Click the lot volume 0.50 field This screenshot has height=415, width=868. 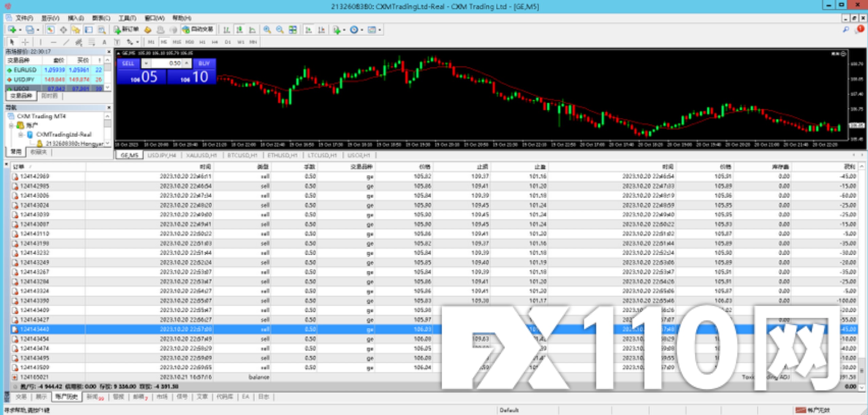[x=167, y=63]
